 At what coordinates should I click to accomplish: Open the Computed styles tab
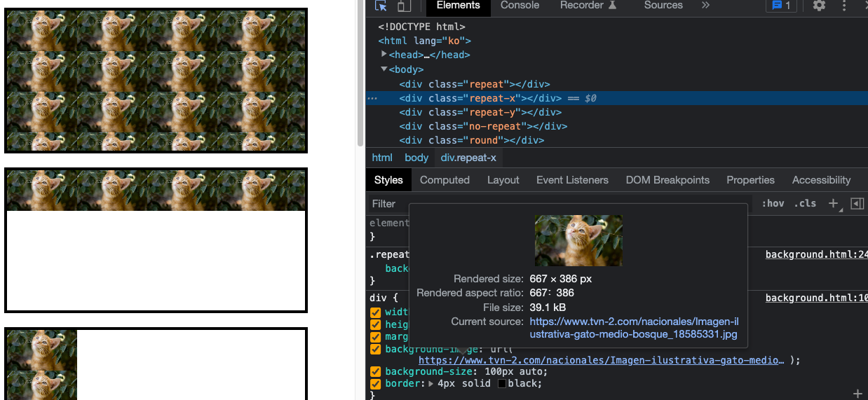coord(445,180)
